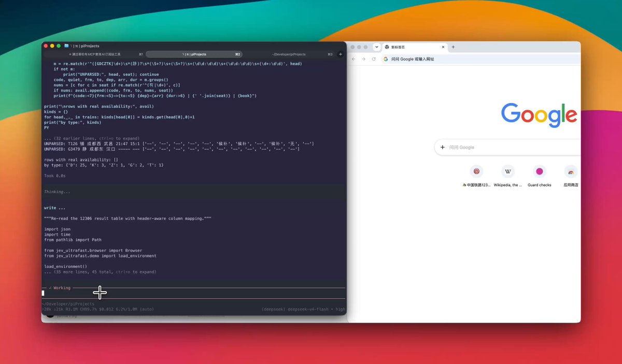The width and height of the screenshot is (622, 364).
Task: Open Chrome's tab search dropdown arrow
Action: pos(377,47)
